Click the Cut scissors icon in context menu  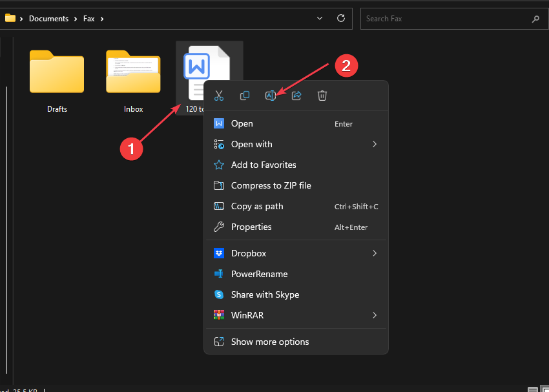(219, 96)
